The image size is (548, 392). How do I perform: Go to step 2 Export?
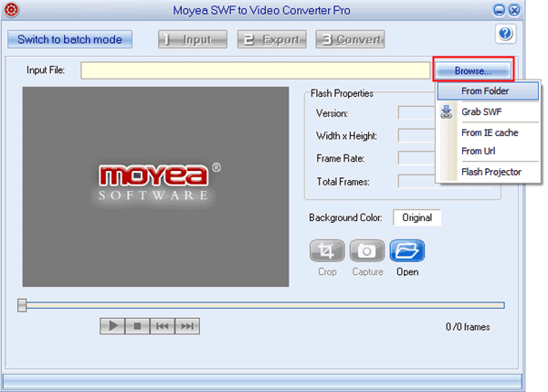272,39
